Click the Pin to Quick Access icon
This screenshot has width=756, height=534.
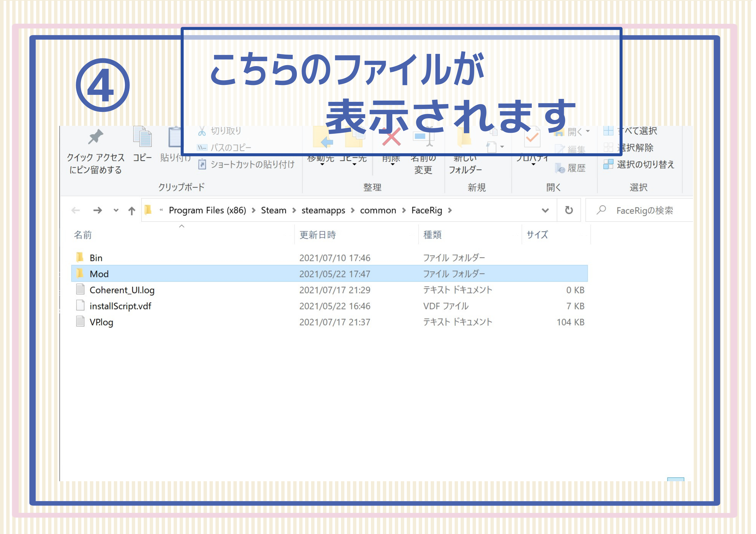[95, 137]
